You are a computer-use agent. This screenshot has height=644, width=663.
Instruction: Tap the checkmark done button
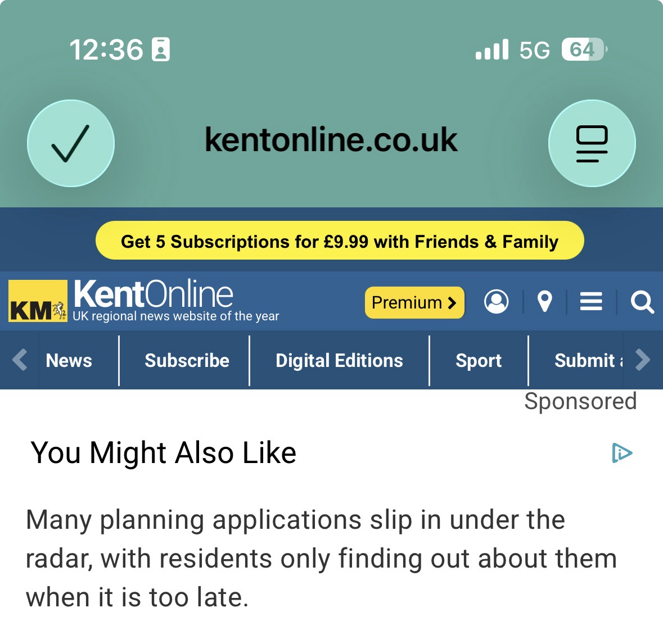[x=71, y=143]
